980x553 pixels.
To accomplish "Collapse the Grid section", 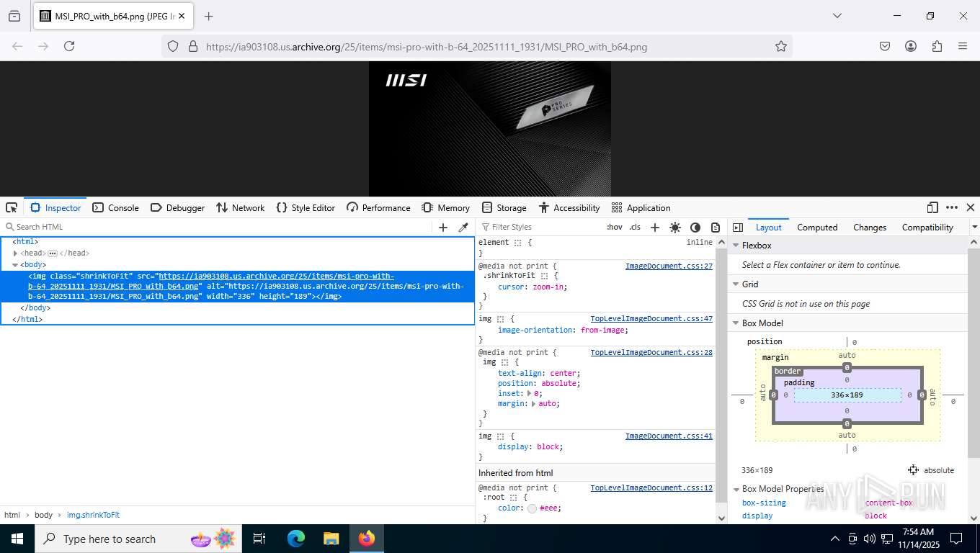I will (736, 284).
